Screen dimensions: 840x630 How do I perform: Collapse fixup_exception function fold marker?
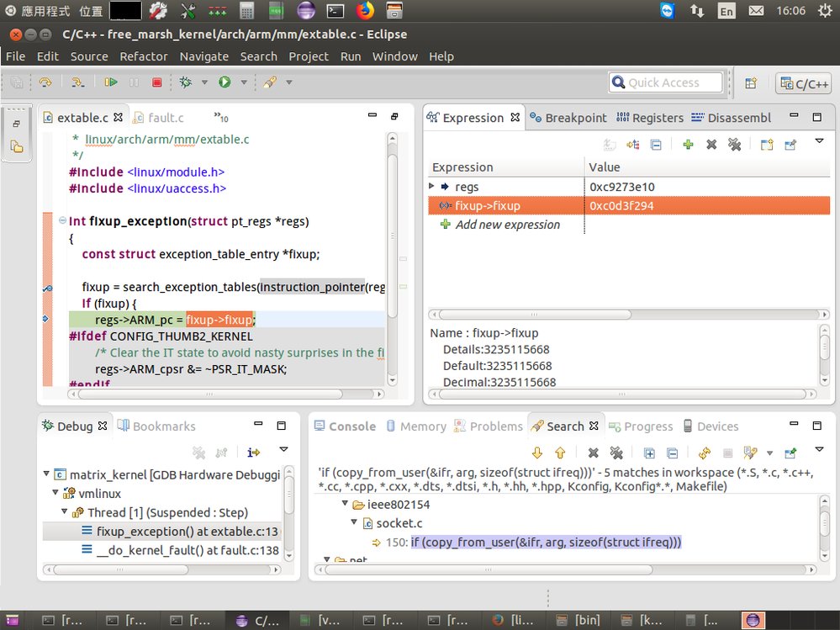(62, 220)
